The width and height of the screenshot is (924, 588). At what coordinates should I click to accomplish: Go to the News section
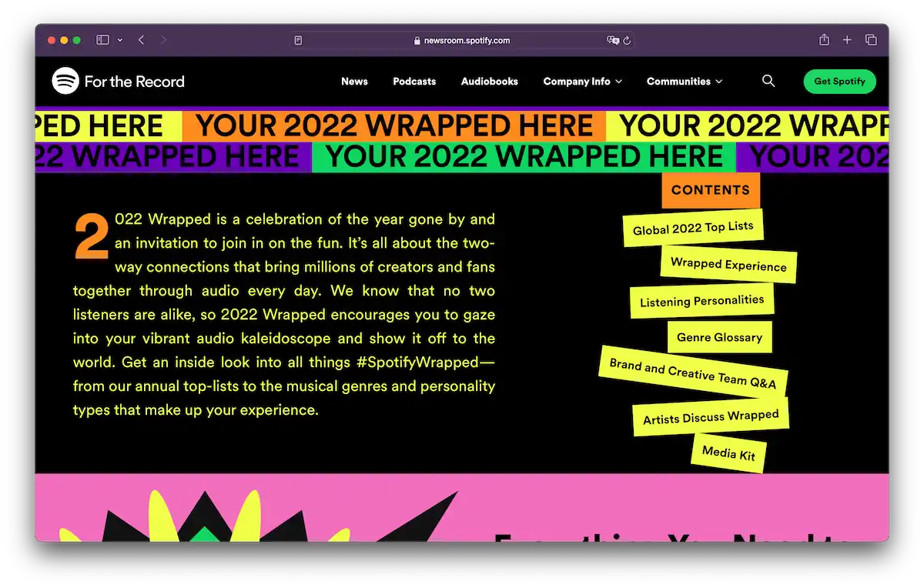click(x=354, y=81)
